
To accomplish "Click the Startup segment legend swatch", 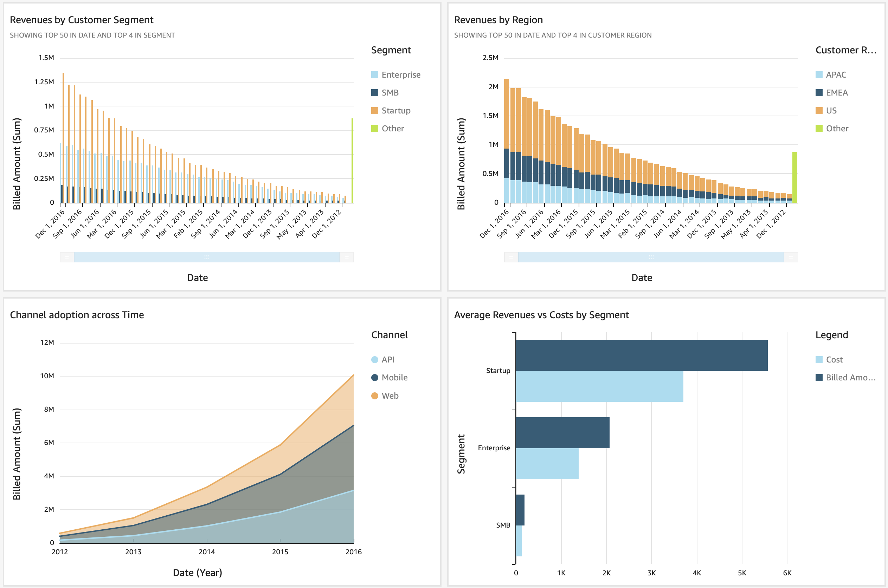I will point(374,111).
